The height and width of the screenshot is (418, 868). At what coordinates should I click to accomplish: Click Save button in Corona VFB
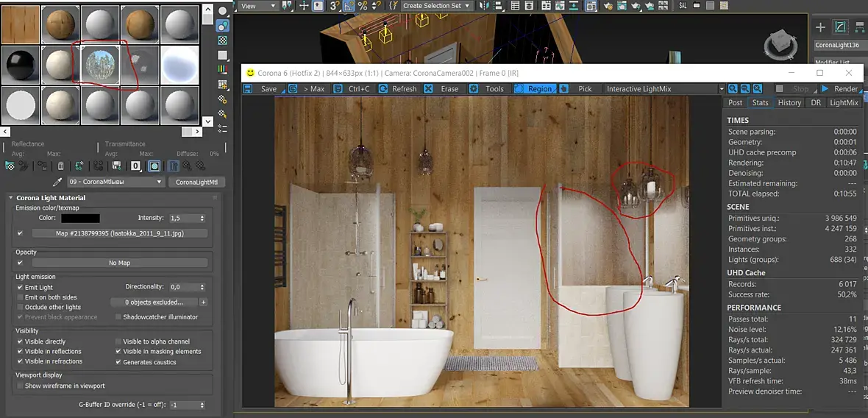[263, 88]
